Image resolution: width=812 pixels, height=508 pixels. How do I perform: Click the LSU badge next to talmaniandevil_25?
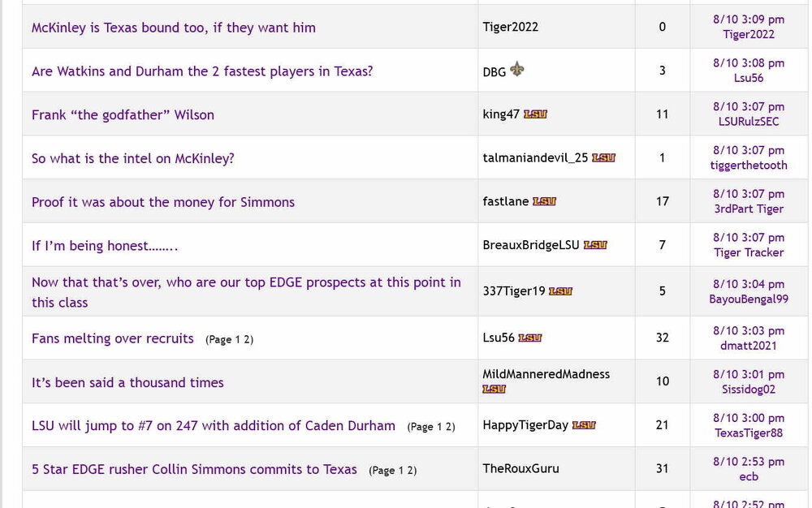point(603,158)
